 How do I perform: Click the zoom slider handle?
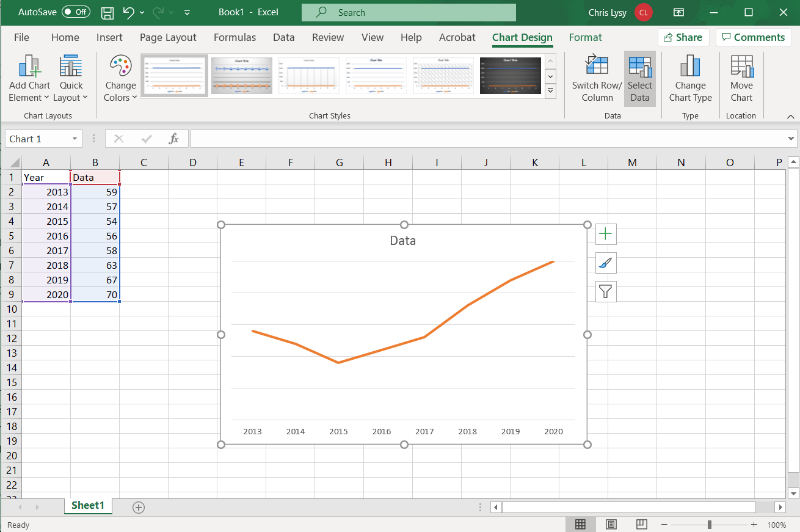709,525
